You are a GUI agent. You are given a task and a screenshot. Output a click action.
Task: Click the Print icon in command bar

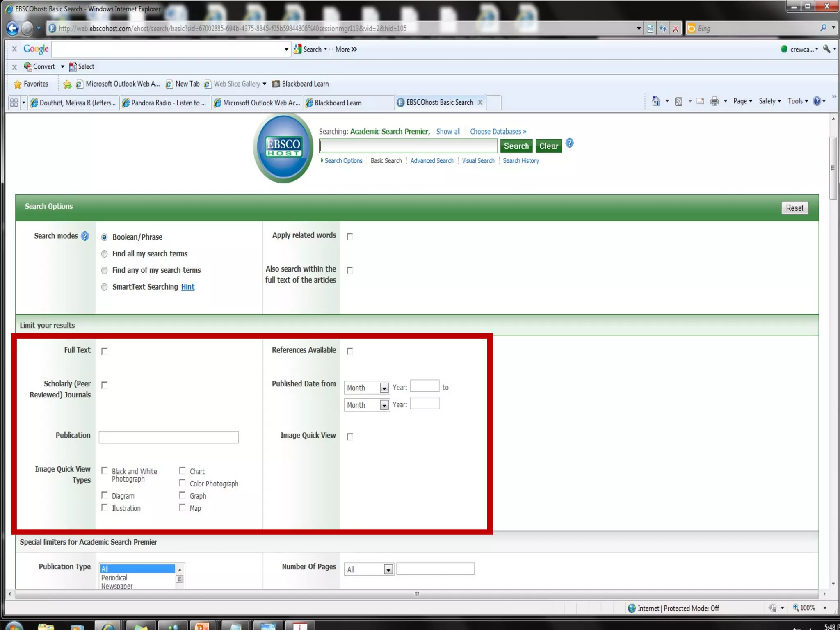(x=714, y=101)
